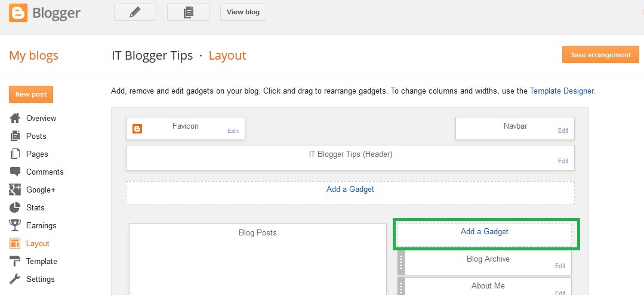Click the View blog button

click(x=243, y=13)
